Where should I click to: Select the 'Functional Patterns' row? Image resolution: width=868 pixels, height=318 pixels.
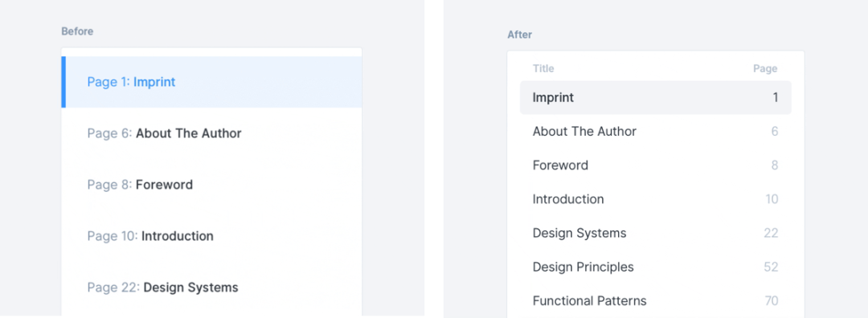click(656, 301)
